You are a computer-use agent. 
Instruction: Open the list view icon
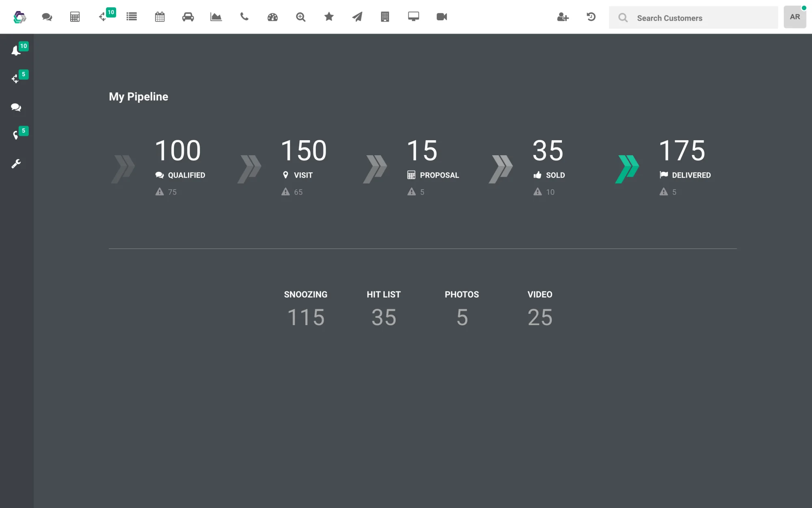(x=132, y=17)
